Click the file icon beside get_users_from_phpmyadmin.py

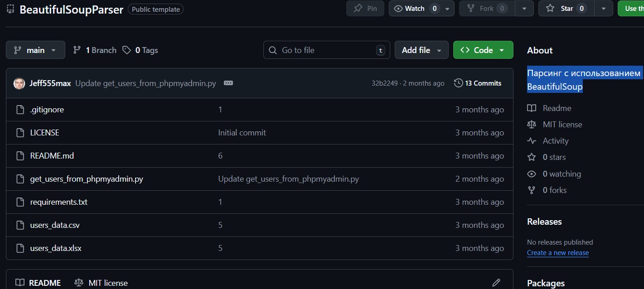click(20, 179)
